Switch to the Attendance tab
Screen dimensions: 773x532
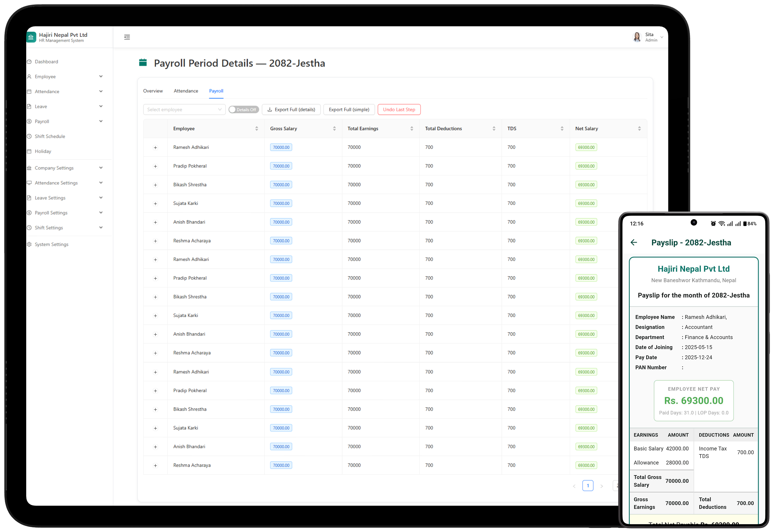(186, 91)
